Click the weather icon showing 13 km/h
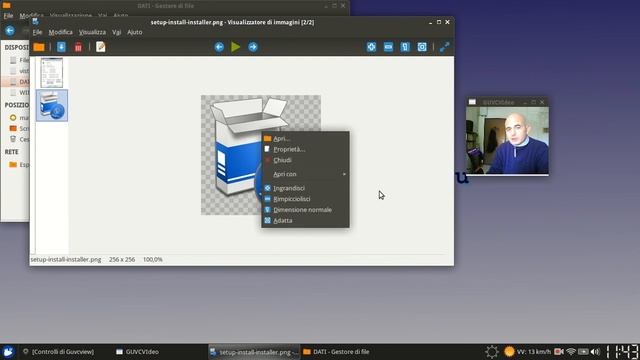640x360 pixels. click(509, 351)
